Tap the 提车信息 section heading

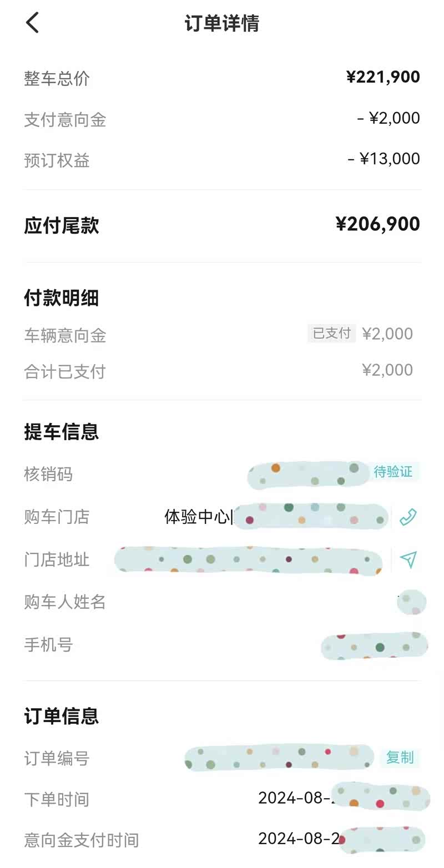[x=61, y=431]
